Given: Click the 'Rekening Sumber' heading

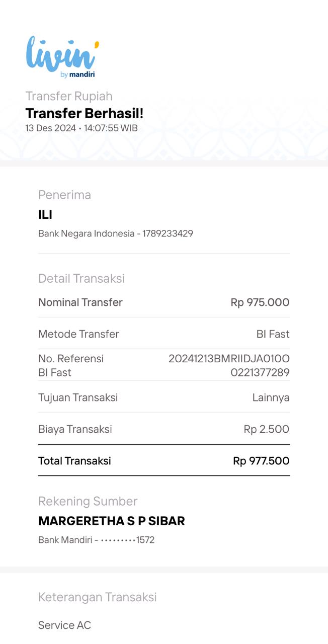Looking at the screenshot, I should (x=88, y=501).
